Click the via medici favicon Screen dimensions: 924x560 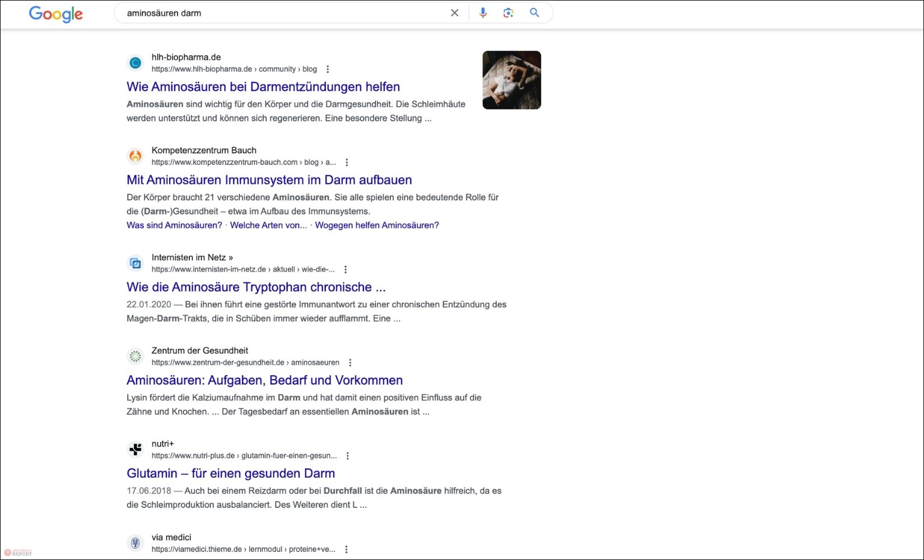click(x=136, y=543)
